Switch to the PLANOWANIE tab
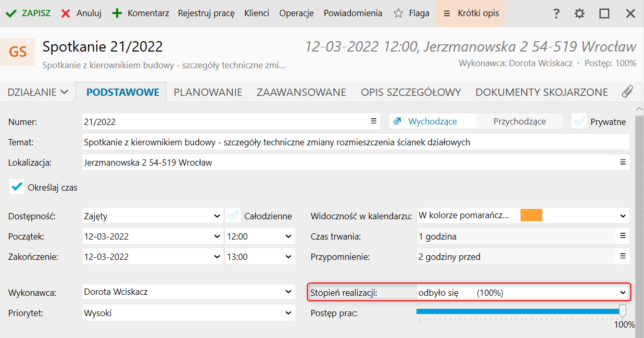This screenshot has height=338, width=644. (x=208, y=92)
